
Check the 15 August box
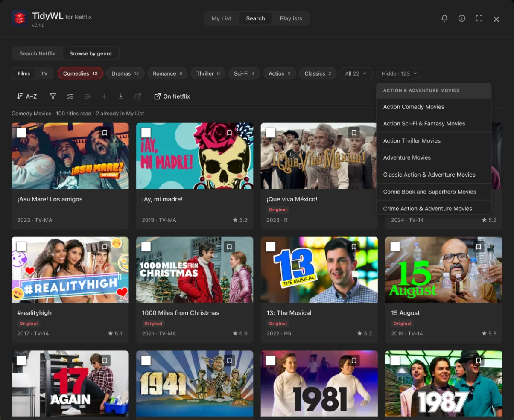point(395,247)
